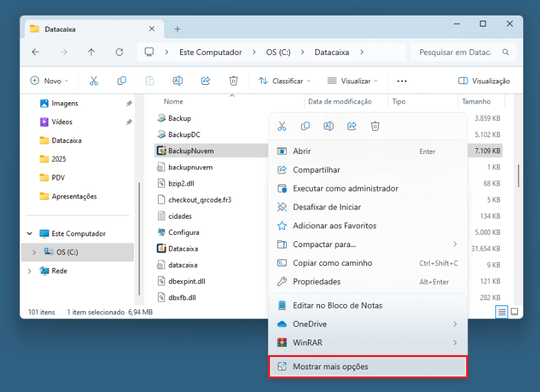The image size is (540, 392).
Task: Go up one folder with up arrow
Action: point(91,52)
